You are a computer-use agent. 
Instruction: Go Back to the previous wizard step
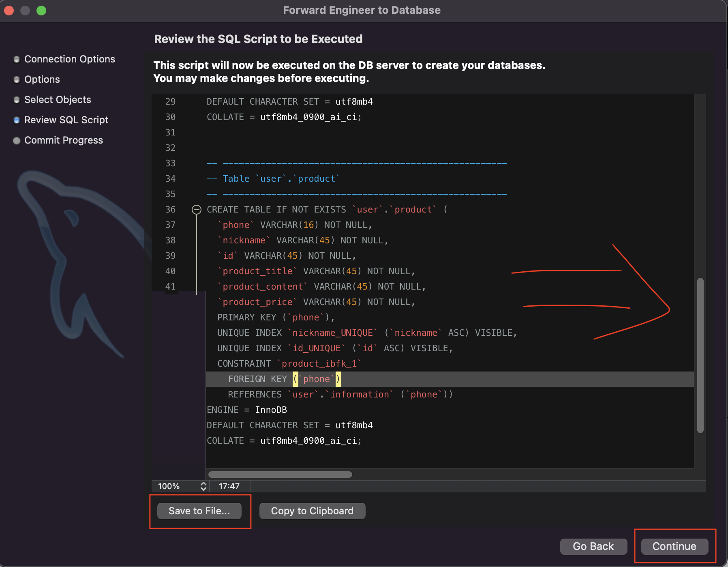(593, 546)
